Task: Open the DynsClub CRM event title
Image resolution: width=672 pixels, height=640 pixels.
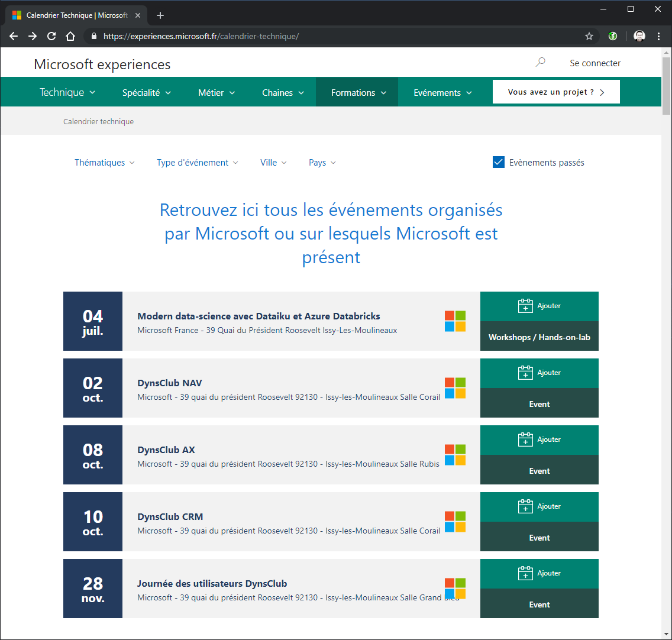Action: pos(170,517)
